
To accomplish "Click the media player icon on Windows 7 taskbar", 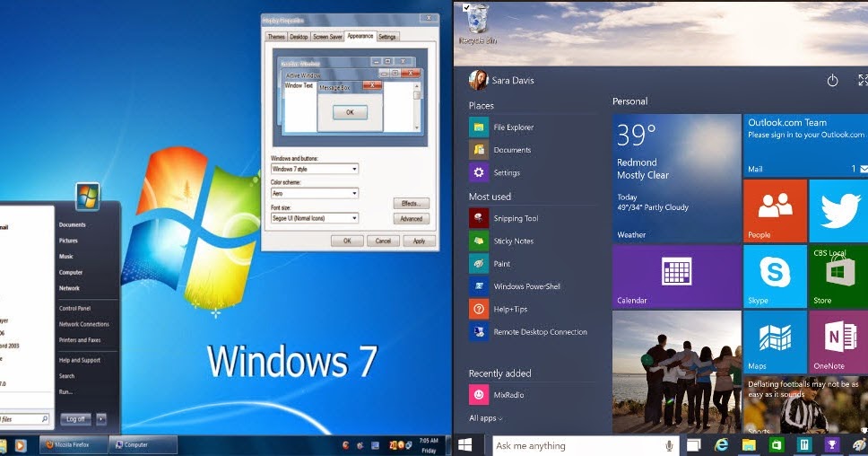I will click(x=21, y=445).
